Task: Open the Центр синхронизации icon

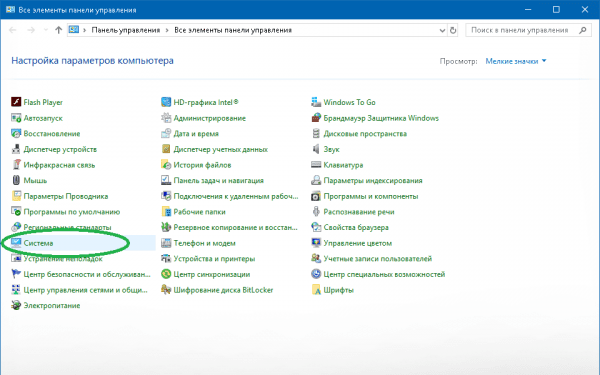Action: point(166,274)
